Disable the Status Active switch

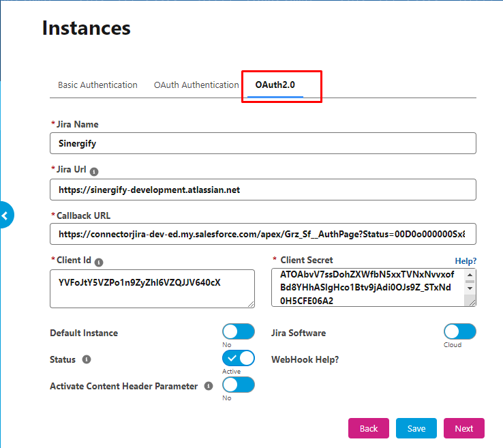(239, 358)
